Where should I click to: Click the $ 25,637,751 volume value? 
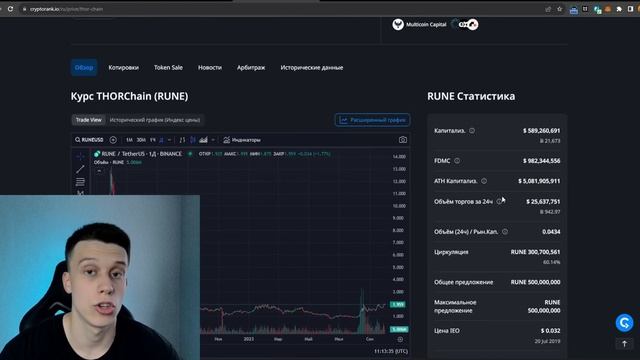coord(543,202)
